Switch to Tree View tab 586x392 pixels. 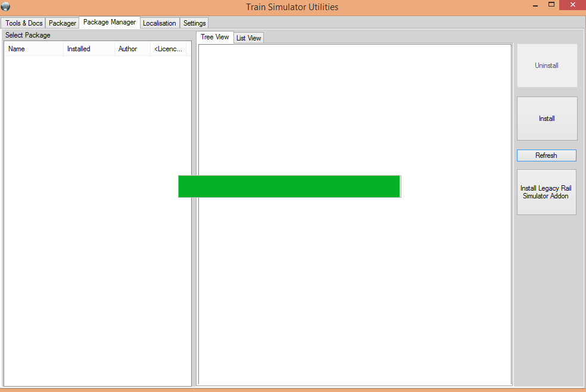[215, 37]
